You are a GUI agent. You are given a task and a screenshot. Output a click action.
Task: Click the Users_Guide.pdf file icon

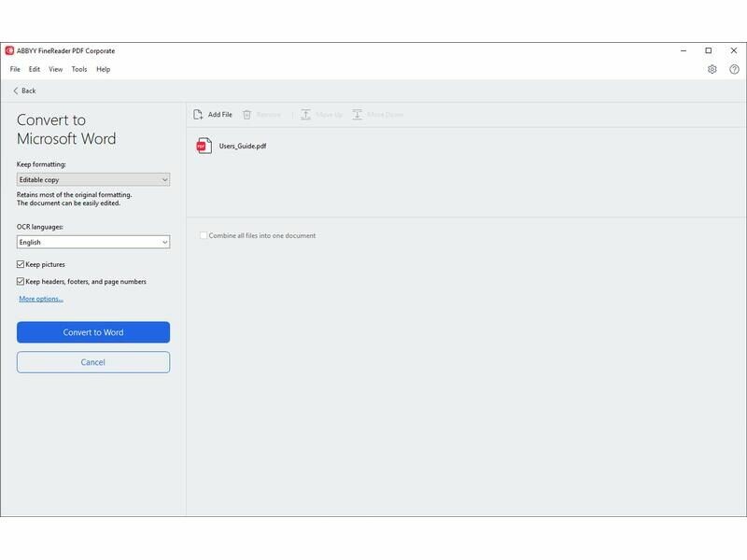(x=204, y=146)
